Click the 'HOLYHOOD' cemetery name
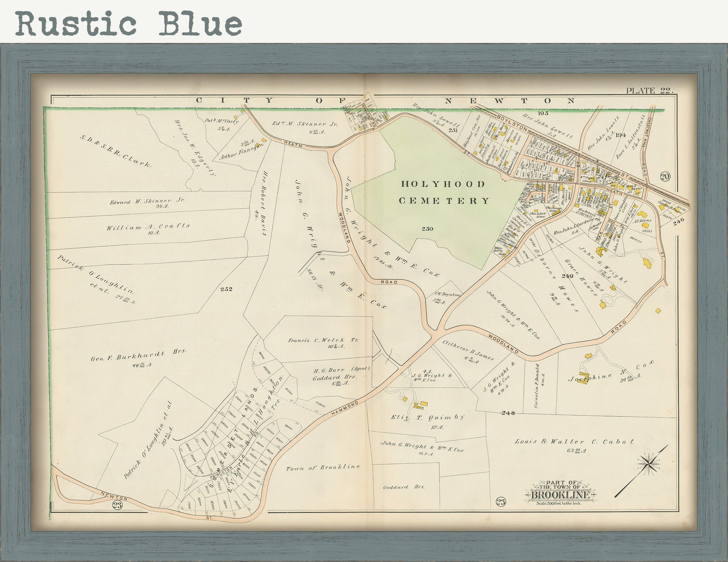Image resolution: width=728 pixels, height=562 pixels. 443,184
